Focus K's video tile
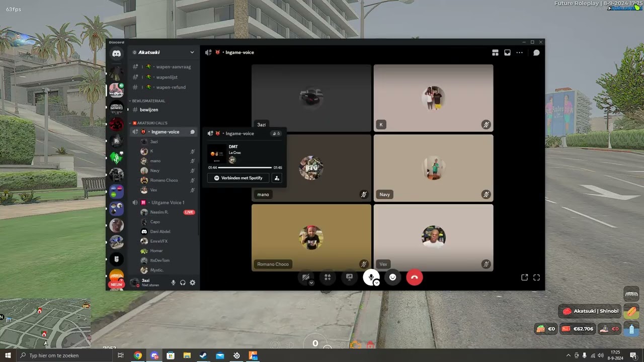 coord(433,98)
